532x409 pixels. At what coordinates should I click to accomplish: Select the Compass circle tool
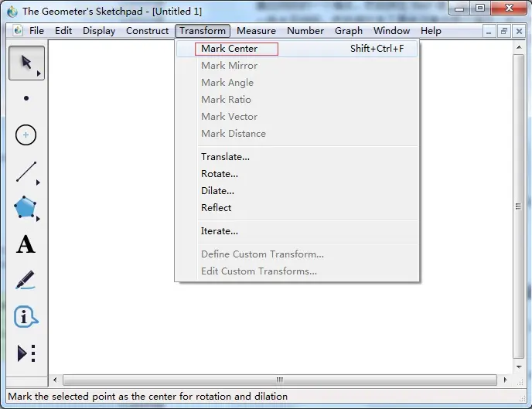(x=26, y=135)
